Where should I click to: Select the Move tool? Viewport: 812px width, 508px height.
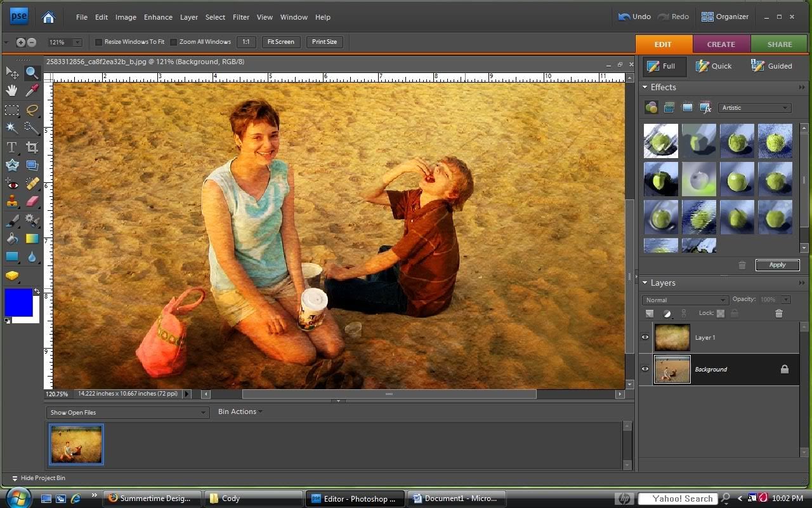[11, 73]
